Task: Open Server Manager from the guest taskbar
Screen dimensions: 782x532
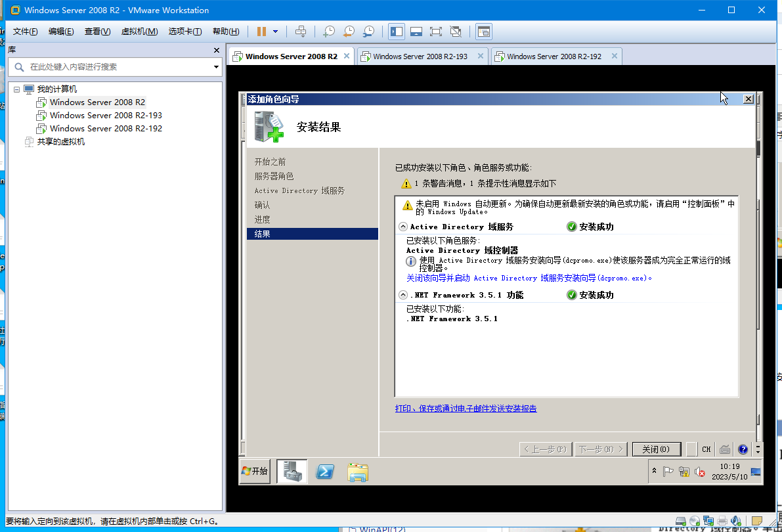Action: [x=292, y=471]
